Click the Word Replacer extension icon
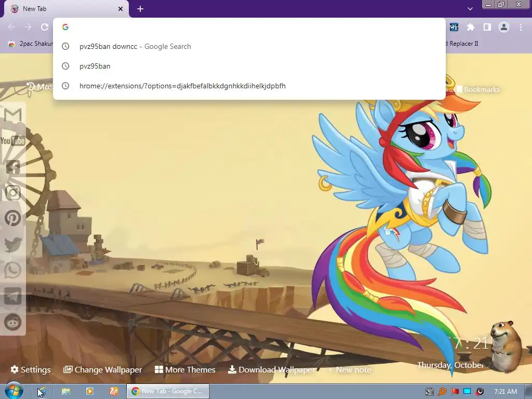This screenshot has width=532, height=399. click(454, 27)
